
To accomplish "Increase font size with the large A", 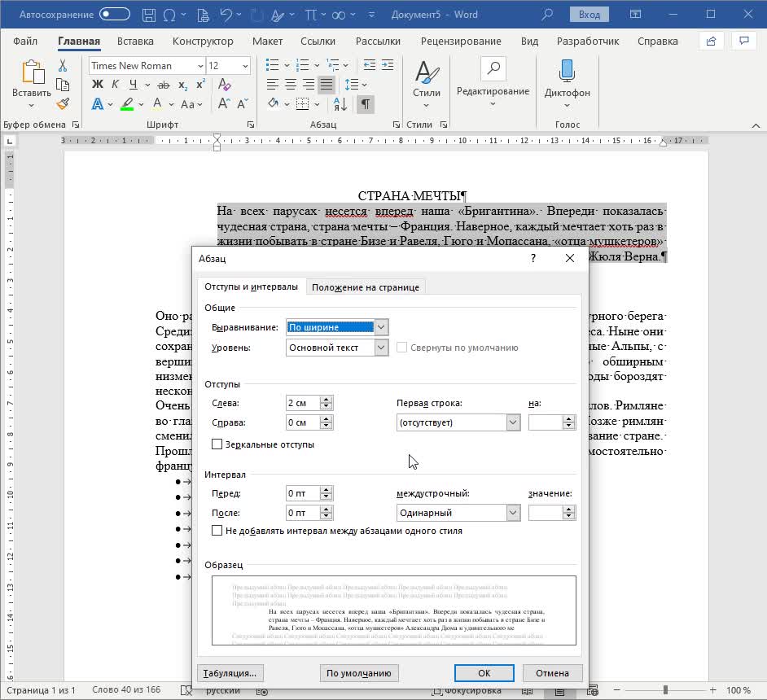I will (224, 103).
